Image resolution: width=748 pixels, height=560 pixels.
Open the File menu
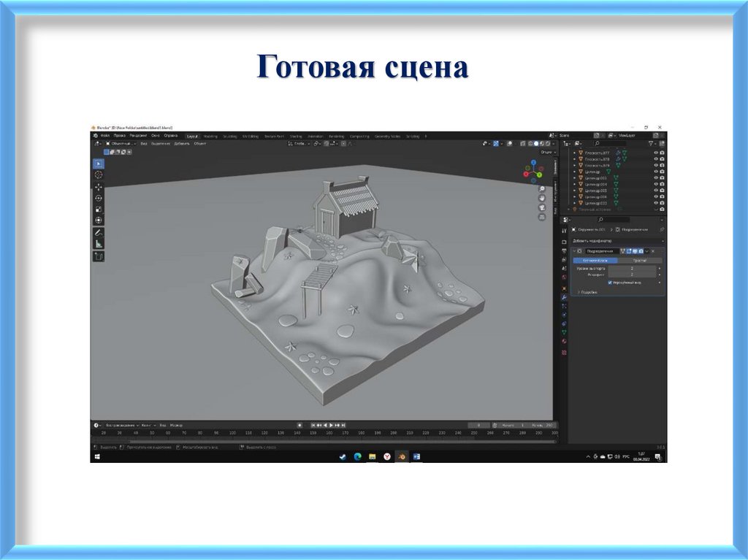click(x=105, y=136)
